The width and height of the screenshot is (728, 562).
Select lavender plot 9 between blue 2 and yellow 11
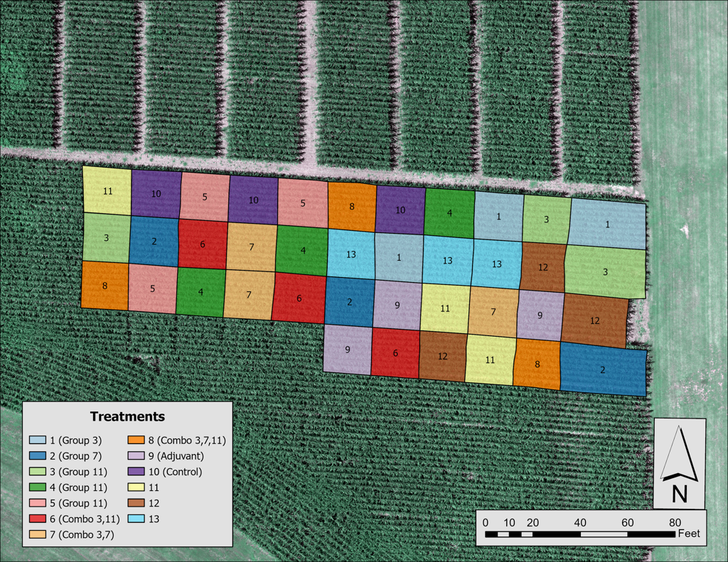click(x=397, y=306)
